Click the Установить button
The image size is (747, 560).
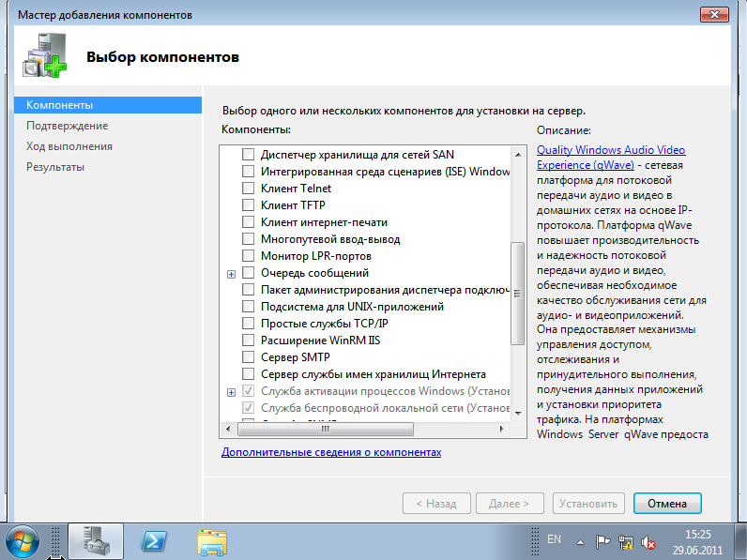(x=588, y=504)
